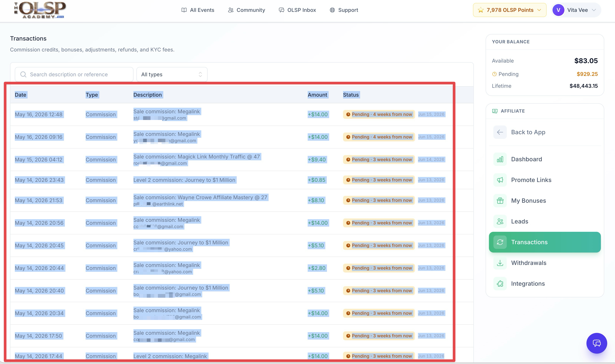615x364 pixels.
Task: Open the Community menu
Action: (x=247, y=10)
